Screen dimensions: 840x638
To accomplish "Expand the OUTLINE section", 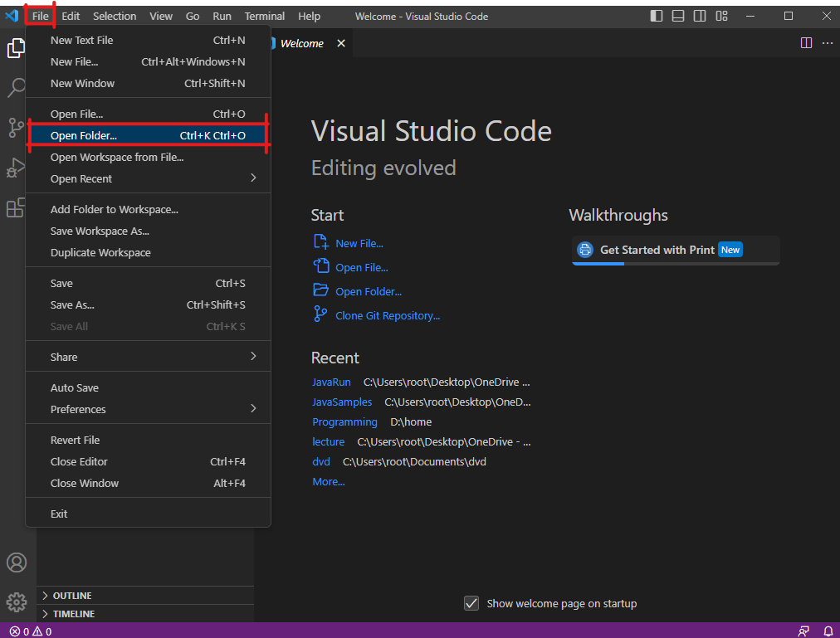I will [x=72, y=596].
